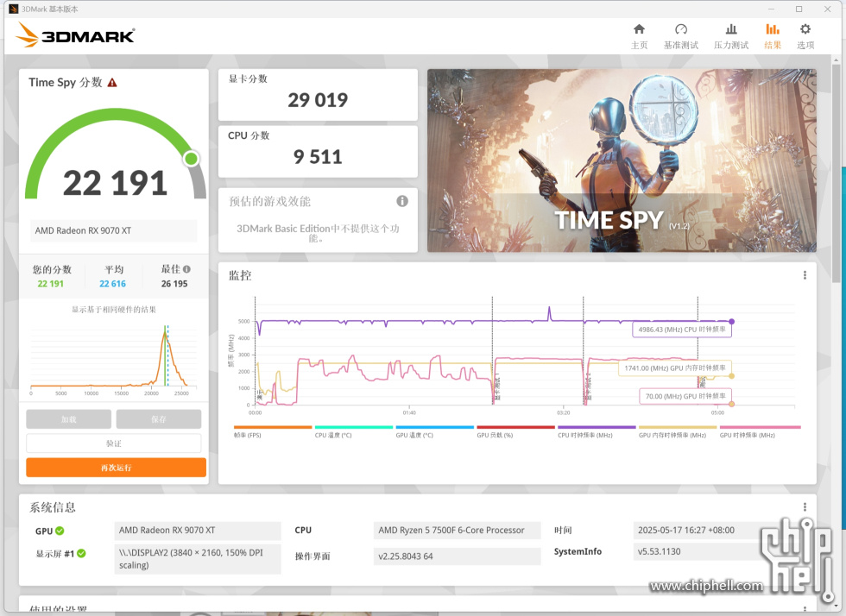Click the 70.00 MHz GPU clock tooltip
Screen dimensions: 846x616
click(685, 396)
